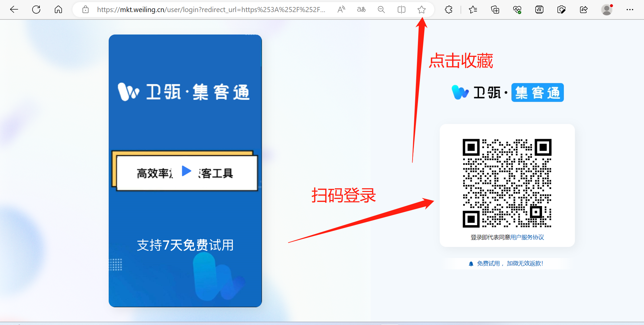
Task: Click the 支持7天免费试用 text
Action: click(185, 245)
